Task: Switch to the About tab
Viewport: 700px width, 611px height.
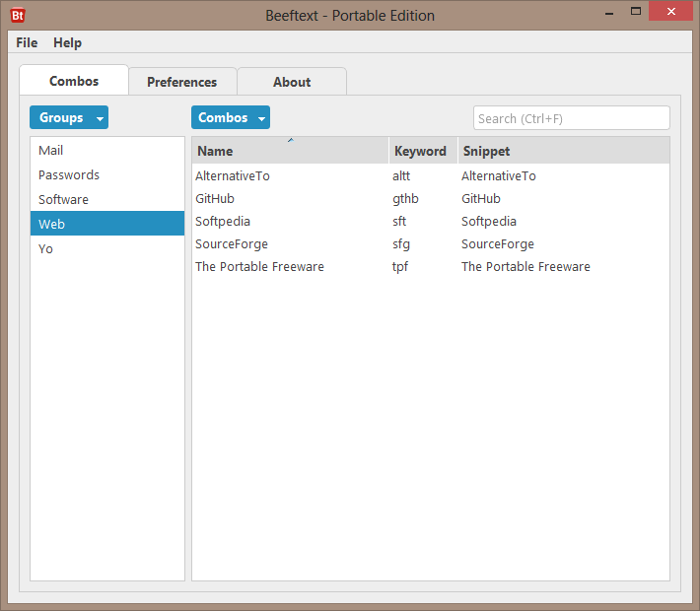Action: [x=292, y=82]
